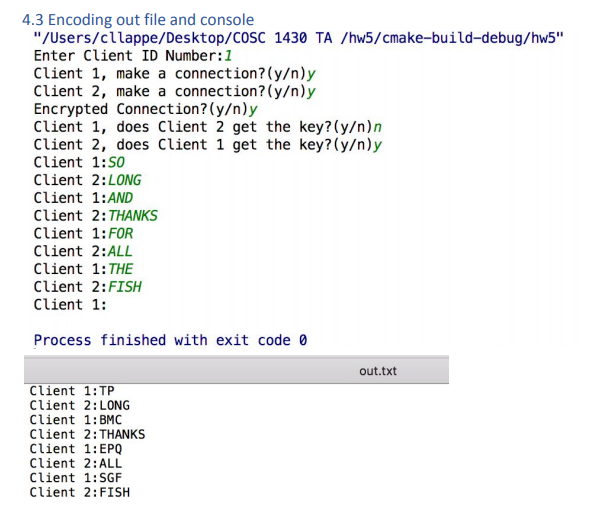Click the out.txt title bar
615x520 pixels.
(x=237, y=371)
